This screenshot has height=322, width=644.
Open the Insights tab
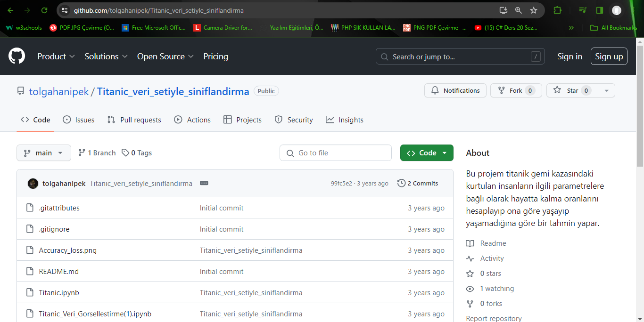tap(345, 120)
